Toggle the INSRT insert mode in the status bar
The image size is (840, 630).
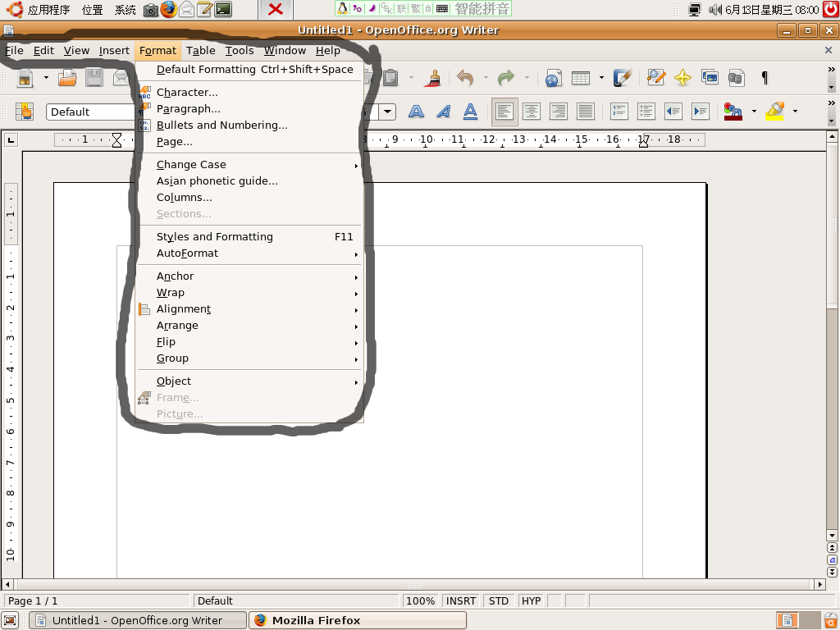coord(461,601)
